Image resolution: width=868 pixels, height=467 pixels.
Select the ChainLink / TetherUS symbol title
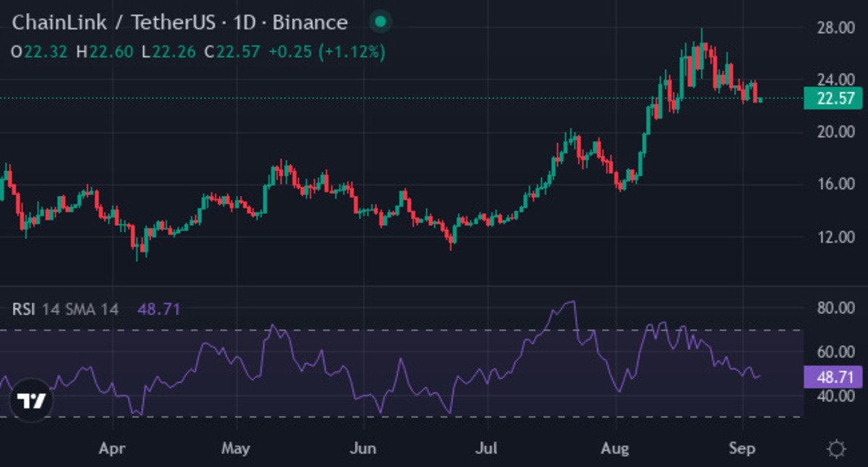(x=113, y=22)
